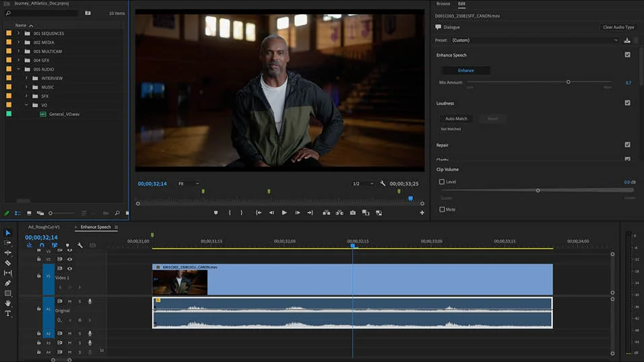This screenshot has width=644, height=362.
Task: Open the Preset (Custom) dropdown
Action: coord(535,40)
